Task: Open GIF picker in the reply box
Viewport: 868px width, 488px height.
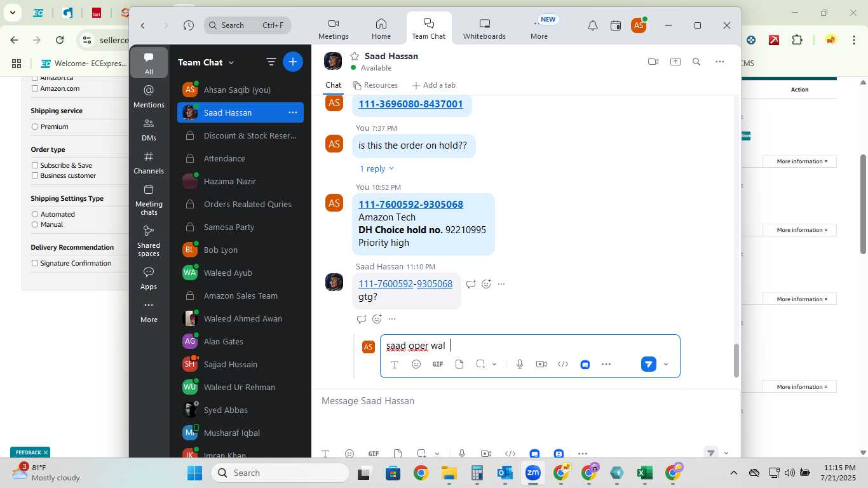Action: tap(438, 364)
